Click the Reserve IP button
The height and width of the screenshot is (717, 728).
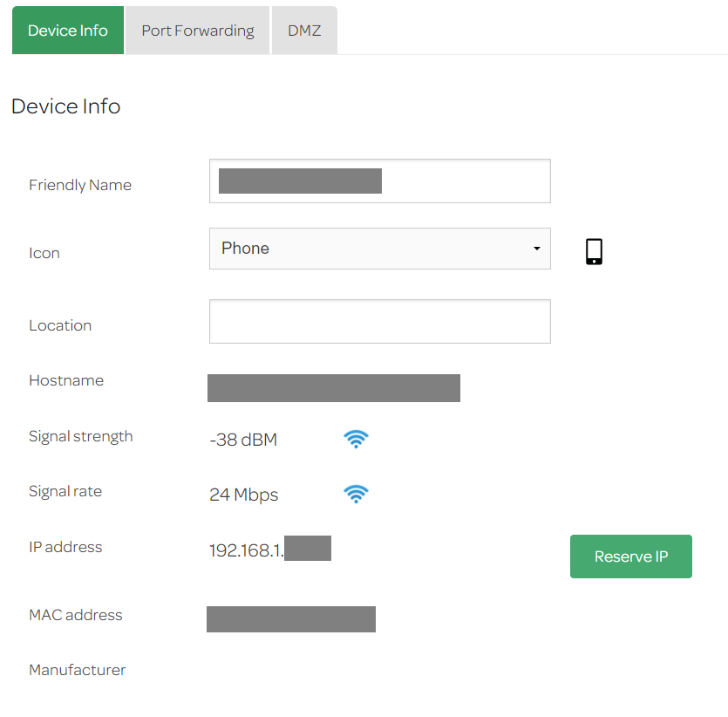tap(630, 556)
